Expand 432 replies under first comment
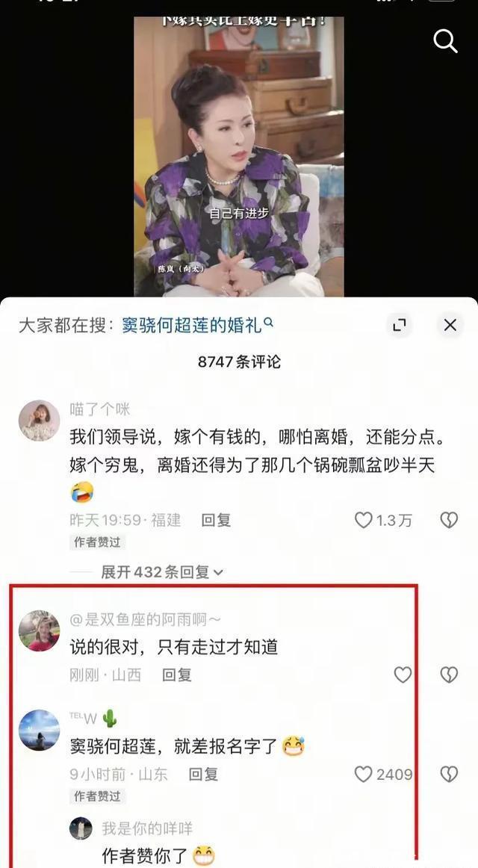Image resolution: width=478 pixels, height=868 pixels. click(162, 572)
